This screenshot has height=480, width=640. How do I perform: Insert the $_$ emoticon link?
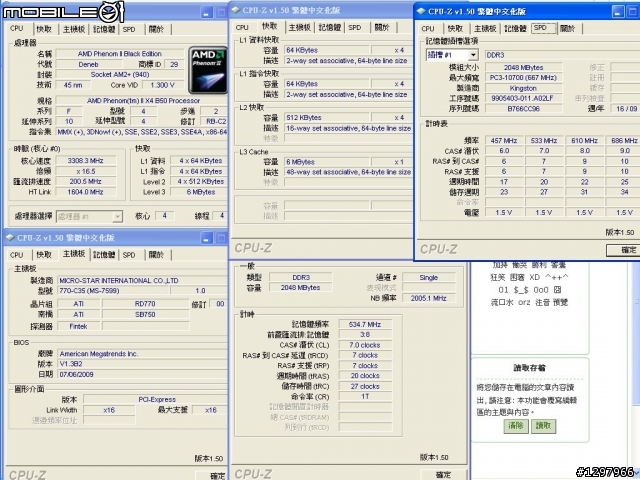tap(521, 290)
